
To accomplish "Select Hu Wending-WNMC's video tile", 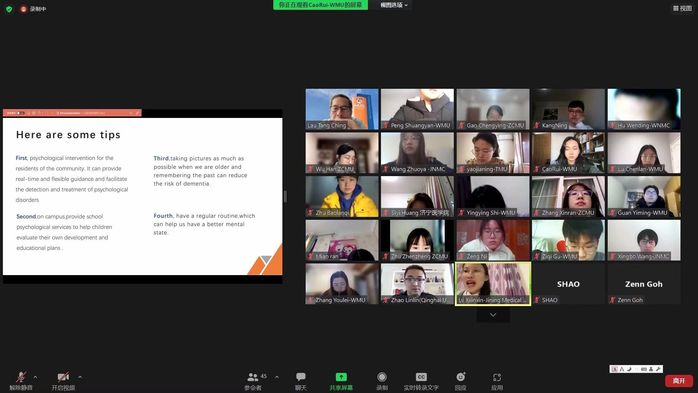I will (x=644, y=109).
